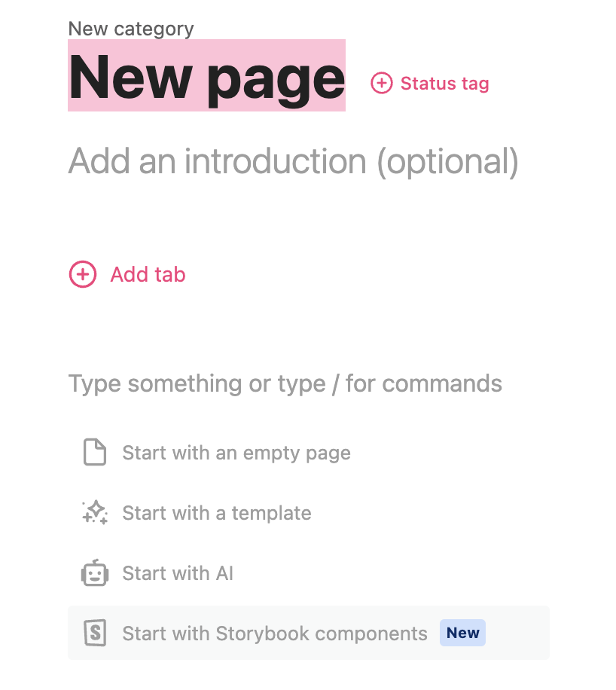Image resolution: width=616 pixels, height=690 pixels.
Task: Click the sparkles template icon
Action: 95,512
